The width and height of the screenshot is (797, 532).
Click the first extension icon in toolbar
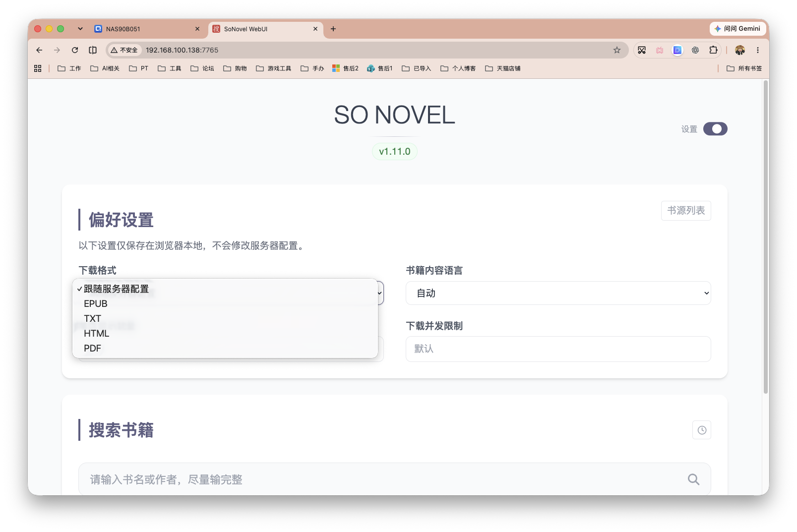[642, 50]
